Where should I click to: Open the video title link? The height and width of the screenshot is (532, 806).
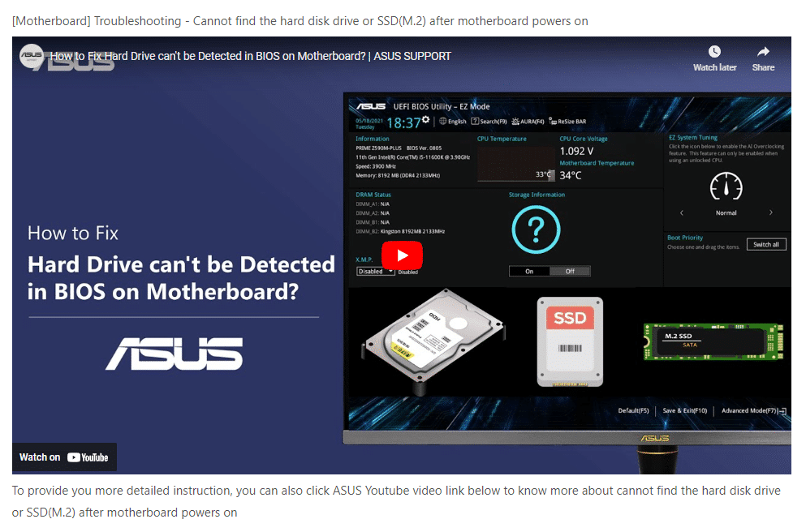[250, 56]
